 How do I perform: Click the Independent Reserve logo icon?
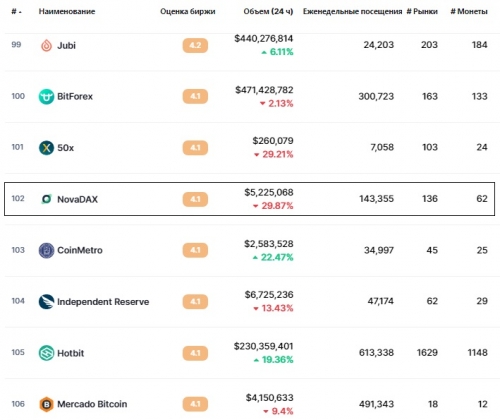(x=46, y=302)
